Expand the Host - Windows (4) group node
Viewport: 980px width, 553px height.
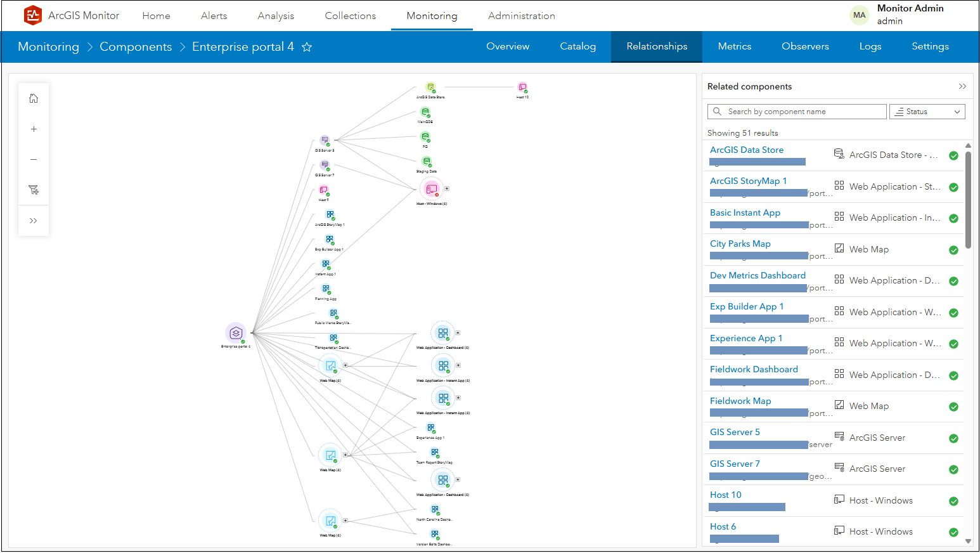[447, 188]
